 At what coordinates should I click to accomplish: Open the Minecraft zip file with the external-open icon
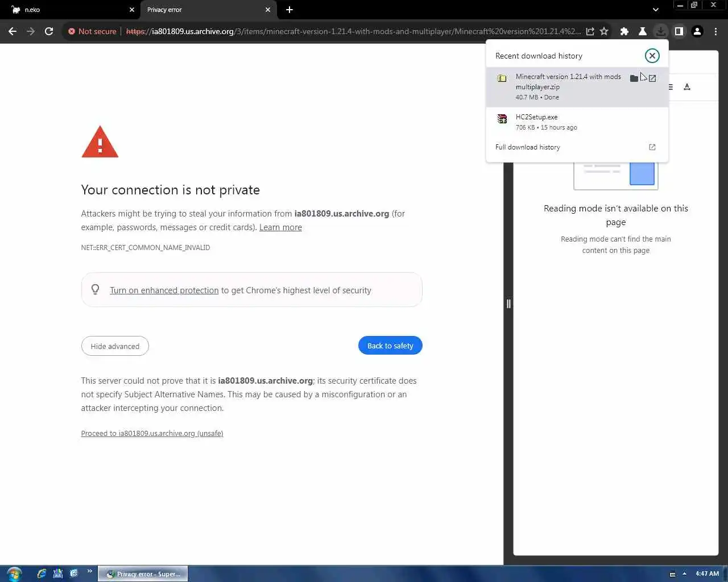tap(652, 78)
